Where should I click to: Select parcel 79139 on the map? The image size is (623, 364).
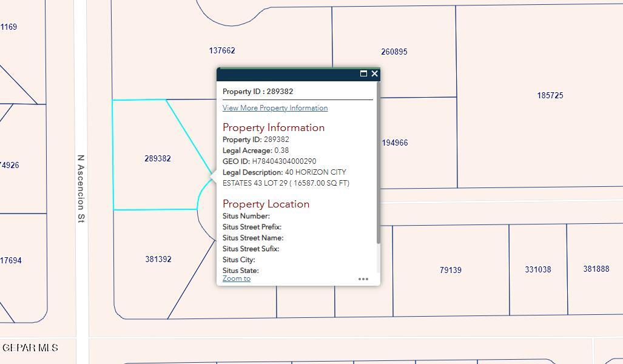450,271
